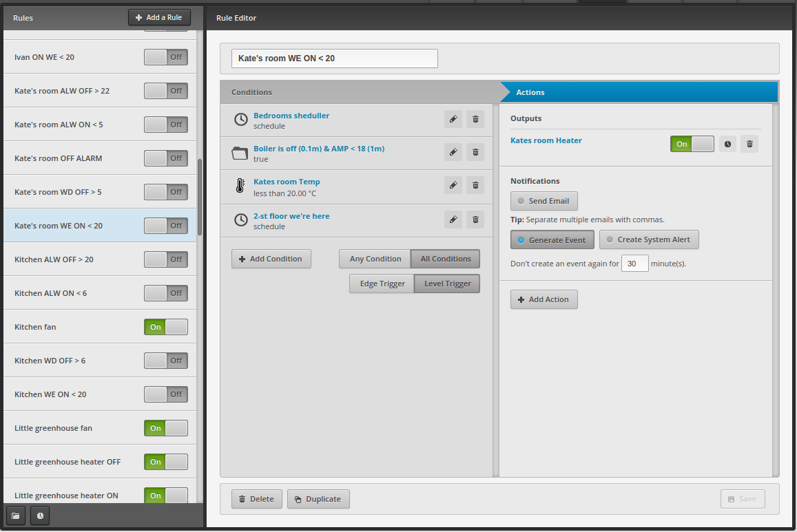Toggle Kate's room OFF ALARM rule

tap(166, 158)
